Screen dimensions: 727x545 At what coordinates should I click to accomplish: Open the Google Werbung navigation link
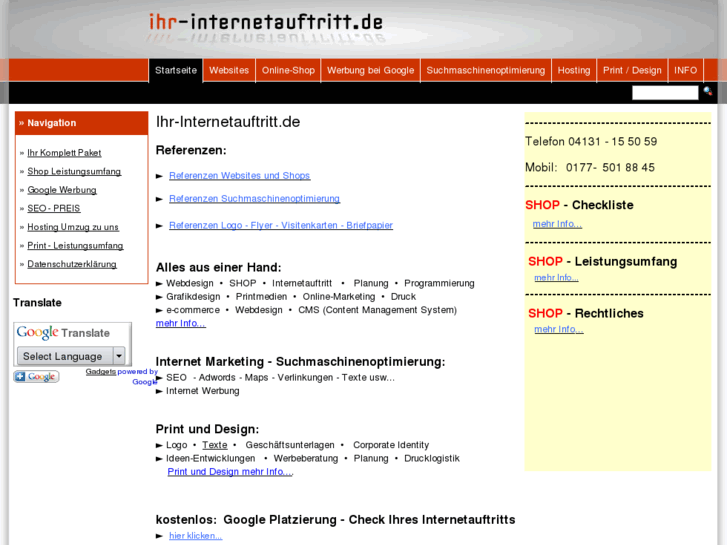pos(62,190)
